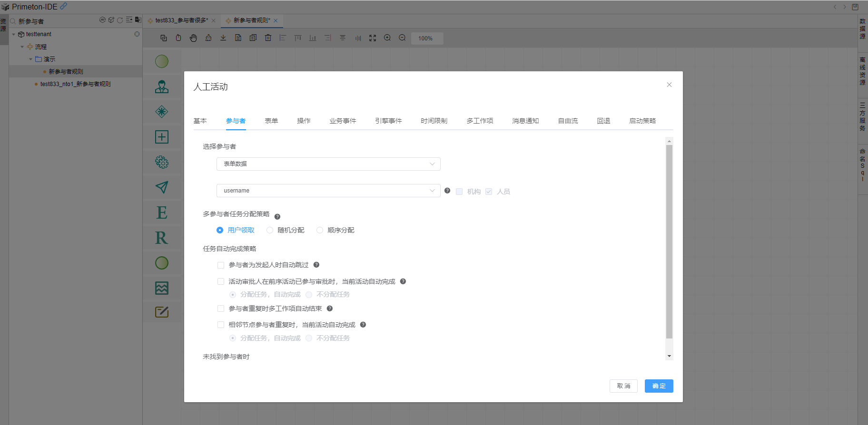
Task: Enable 参与者为发起人时自动跳过 checkbox
Action: [221, 265]
